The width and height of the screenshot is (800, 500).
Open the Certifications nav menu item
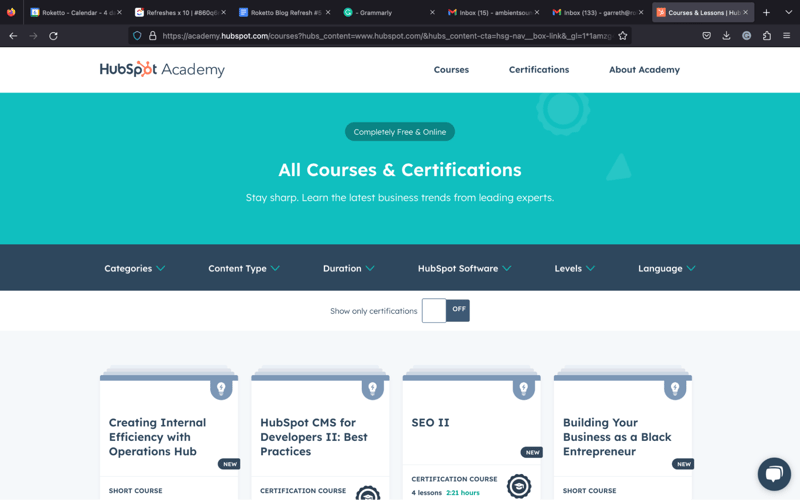(x=538, y=70)
